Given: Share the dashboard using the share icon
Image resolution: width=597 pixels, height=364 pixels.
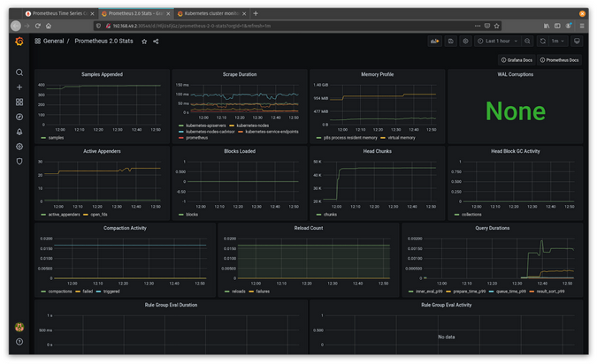Looking at the screenshot, I should (x=156, y=42).
